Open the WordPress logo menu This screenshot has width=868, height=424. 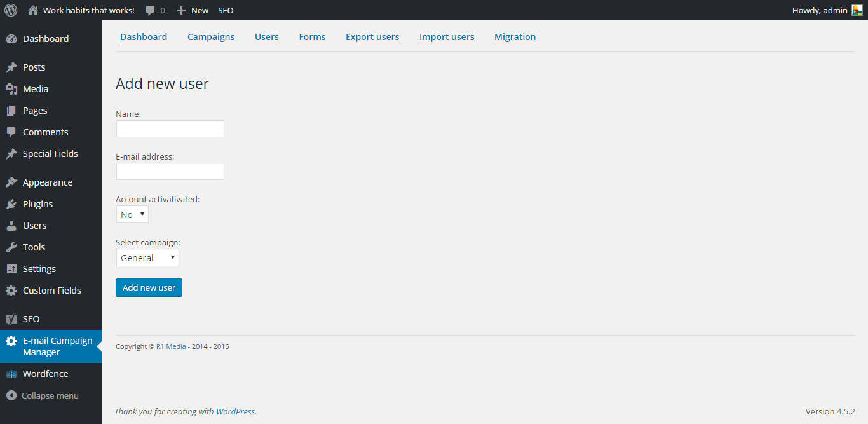click(11, 10)
